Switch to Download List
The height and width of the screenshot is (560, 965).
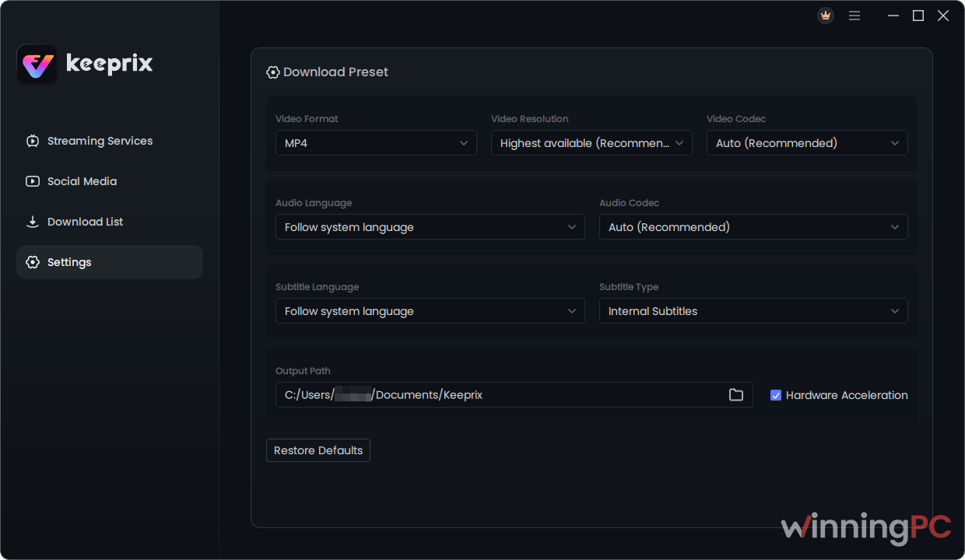click(x=110, y=222)
